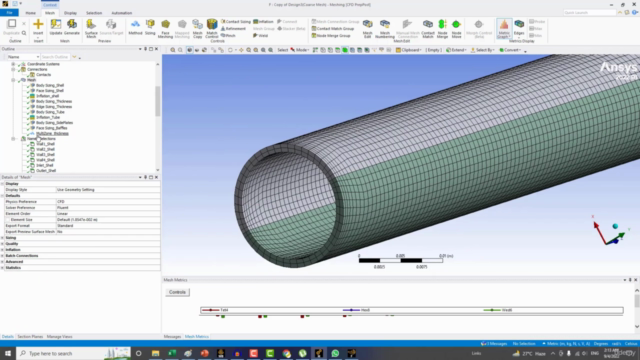Click the Quick Launch search box
This screenshot has width=640, height=360.
tap(589, 13)
